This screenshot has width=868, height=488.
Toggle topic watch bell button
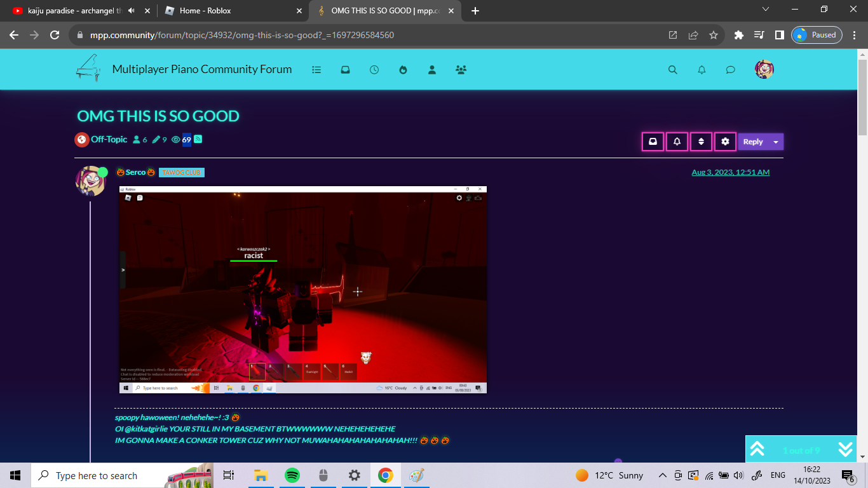coord(677,142)
